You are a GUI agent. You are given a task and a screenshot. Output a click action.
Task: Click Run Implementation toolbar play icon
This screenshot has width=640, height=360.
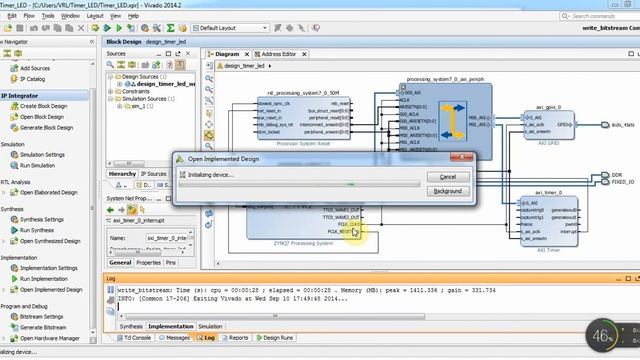[119, 28]
